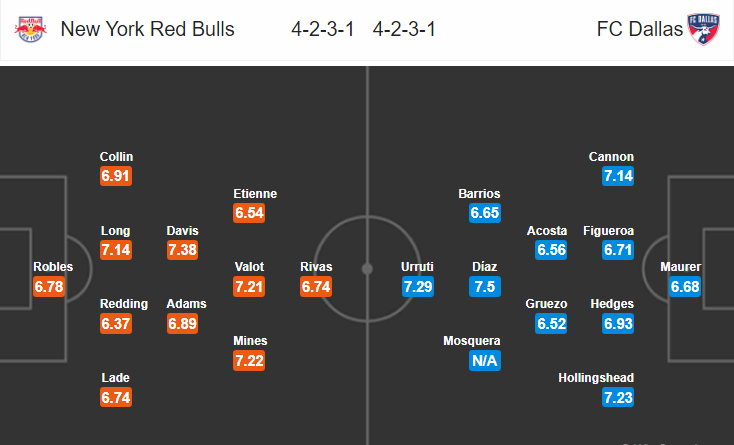
Task: Select the Red Bulls 4-2-3-1 formation text
Action: point(323,29)
